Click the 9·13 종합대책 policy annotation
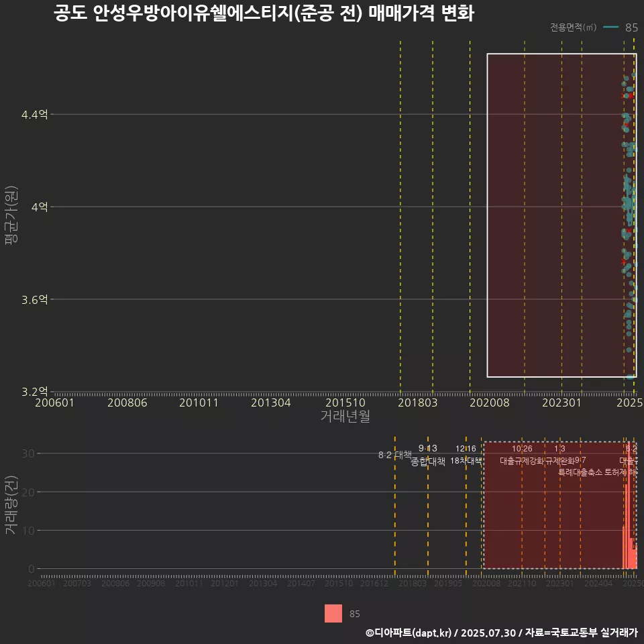The height and width of the screenshot is (644, 644). click(x=427, y=455)
